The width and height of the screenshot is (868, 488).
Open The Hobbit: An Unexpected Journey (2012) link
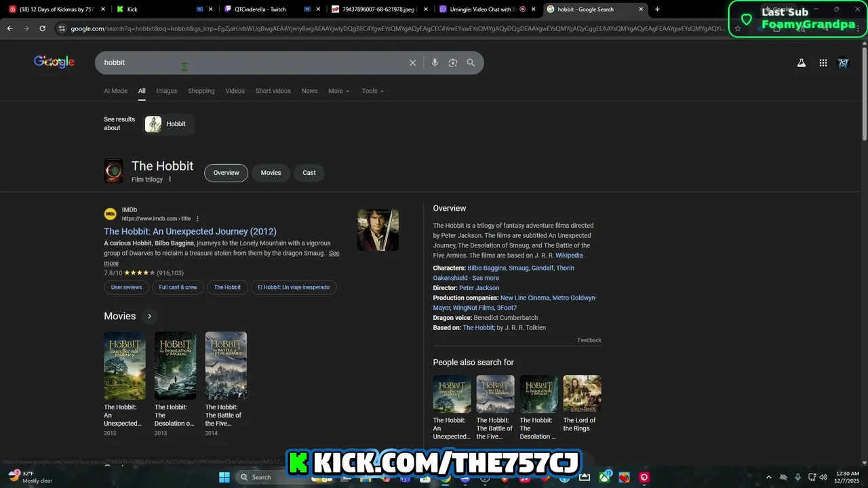coord(190,231)
